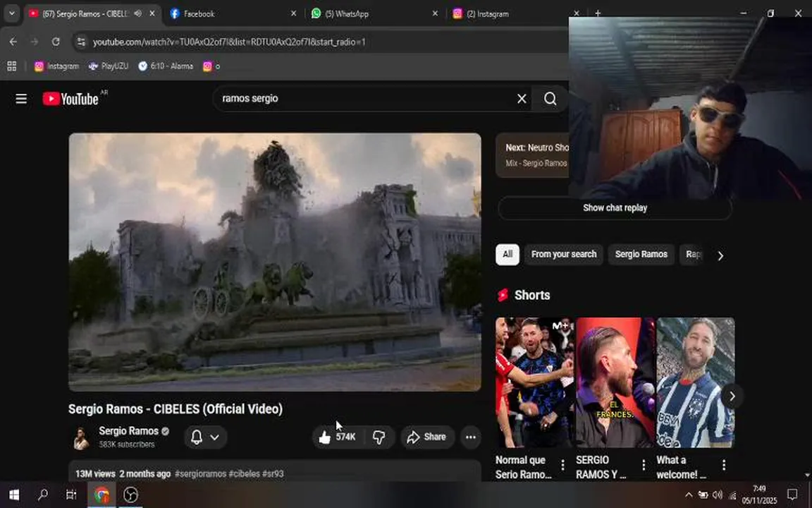812x508 pixels.
Task: Close the Facebook tab
Action: (x=294, y=14)
